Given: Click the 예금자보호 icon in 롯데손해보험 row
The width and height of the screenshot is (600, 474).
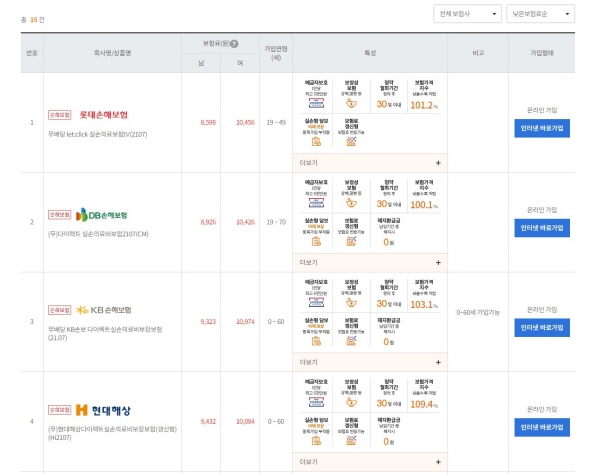Looking at the screenshot, I should coord(316,103).
